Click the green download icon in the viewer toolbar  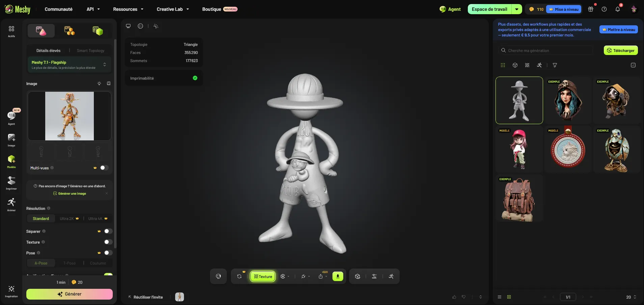(338, 276)
